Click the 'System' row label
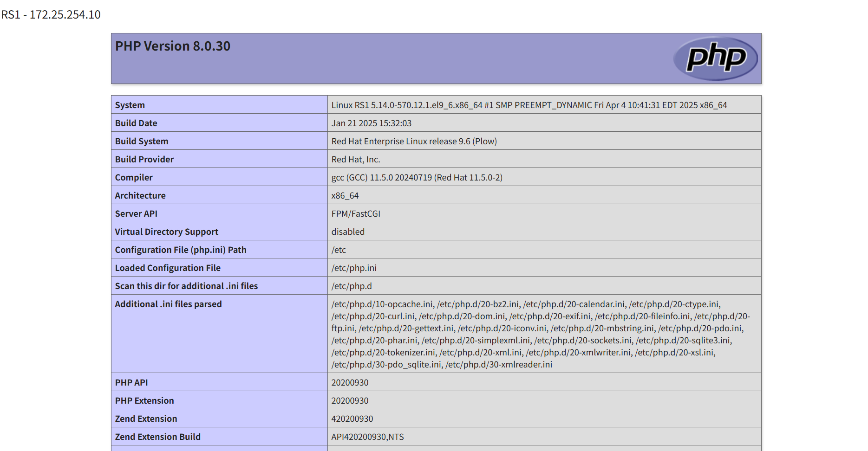The width and height of the screenshot is (868, 451). pos(130,105)
